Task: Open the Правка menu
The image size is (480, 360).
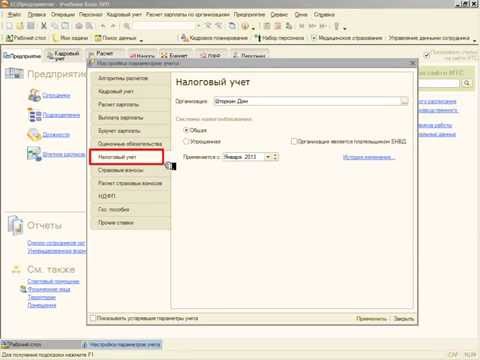Action: [x=37, y=15]
